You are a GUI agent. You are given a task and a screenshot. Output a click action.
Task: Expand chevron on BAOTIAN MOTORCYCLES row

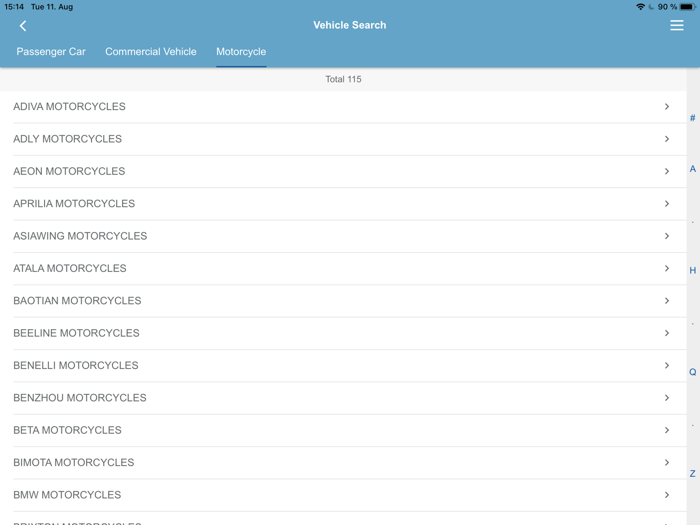tap(667, 301)
